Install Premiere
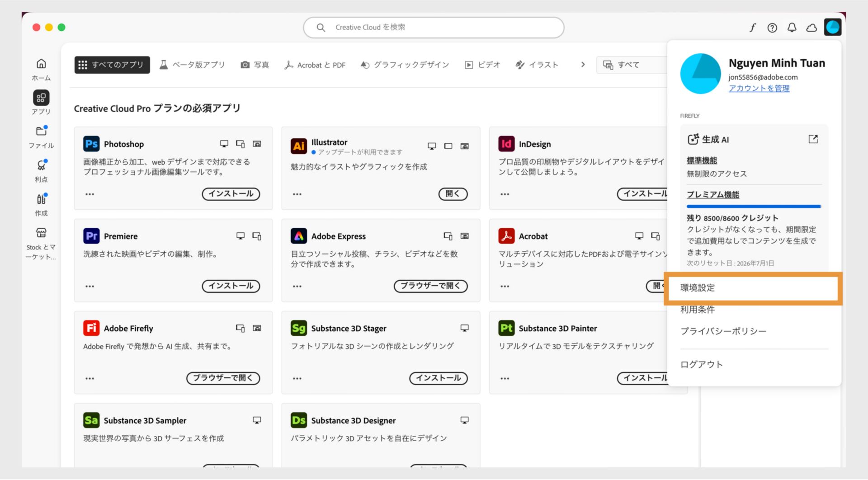This screenshot has width=868, height=480. (x=231, y=286)
